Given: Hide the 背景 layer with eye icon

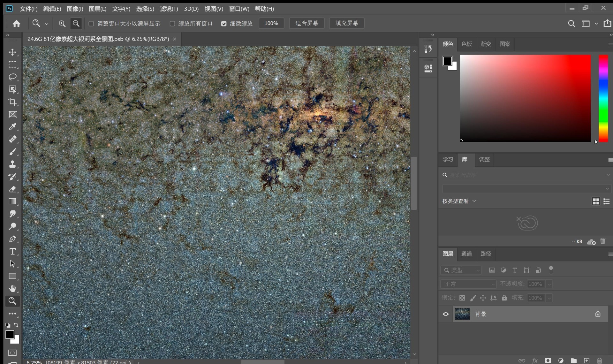Looking at the screenshot, I should point(446,314).
